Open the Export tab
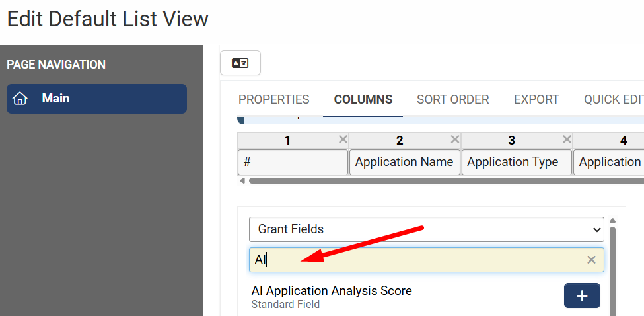The width and height of the screenshot is (644, 316). 536,99
